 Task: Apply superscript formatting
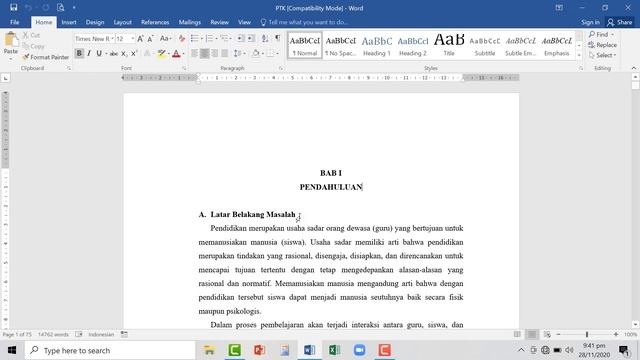click(x=134, y=53)
